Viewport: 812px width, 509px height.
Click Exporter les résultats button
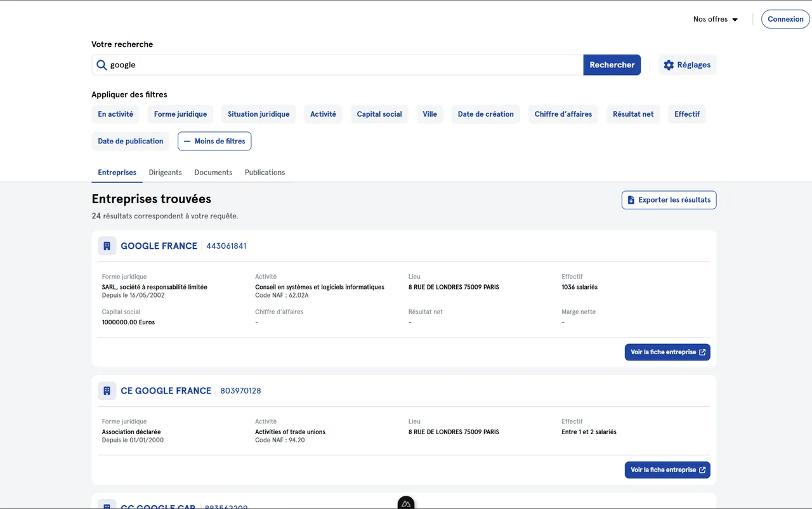point(669,200)
